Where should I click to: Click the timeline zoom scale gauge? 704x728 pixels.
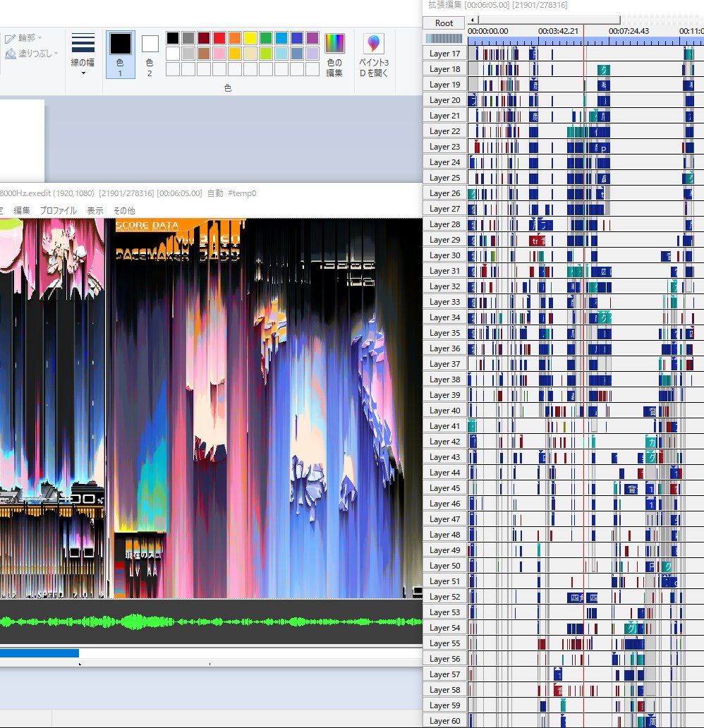tap(444, 38)
